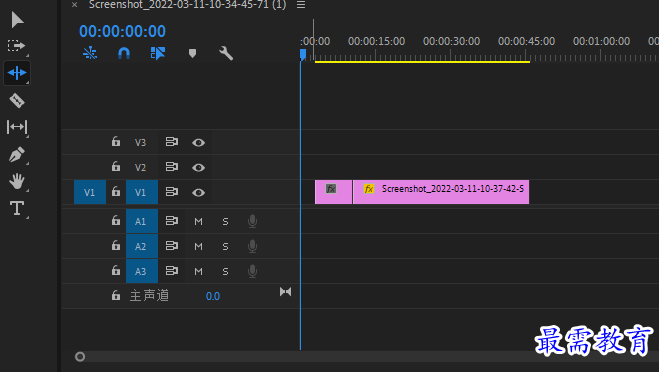Hide track V3 output eye

pyautogui.click(x=198, y=142)
